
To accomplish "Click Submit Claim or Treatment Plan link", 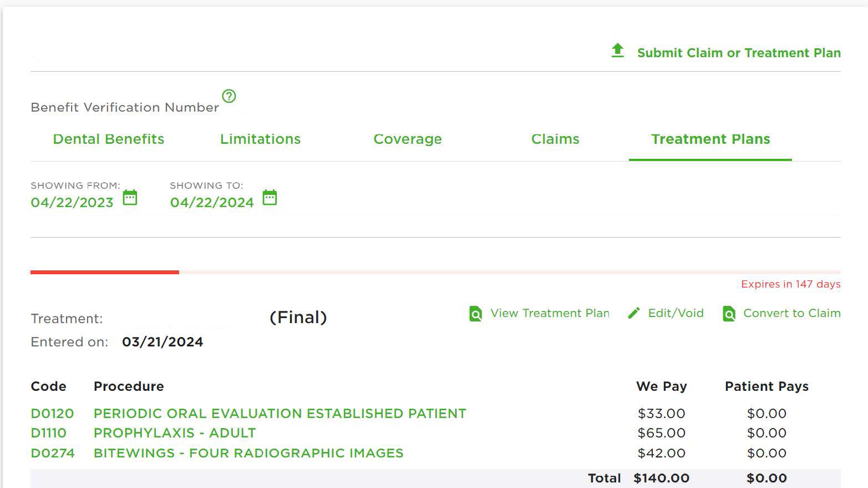I will click(x=739, y=53).
